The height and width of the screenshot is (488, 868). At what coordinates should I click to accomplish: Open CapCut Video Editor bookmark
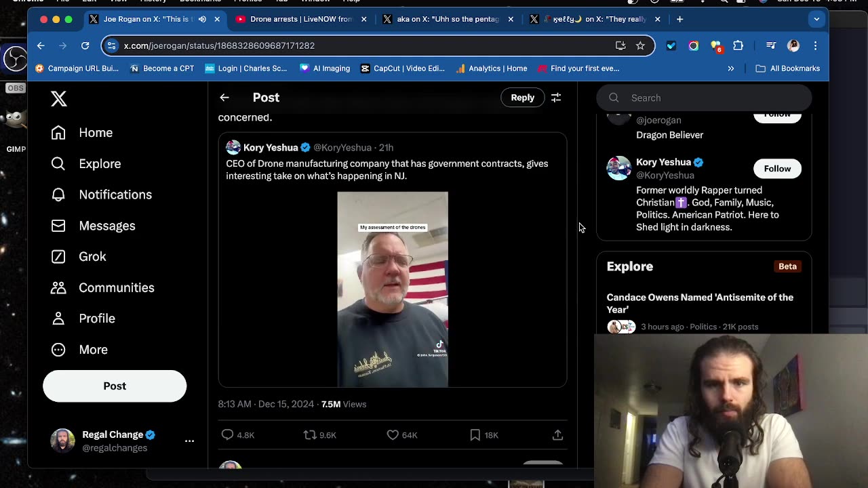[403, 68]
